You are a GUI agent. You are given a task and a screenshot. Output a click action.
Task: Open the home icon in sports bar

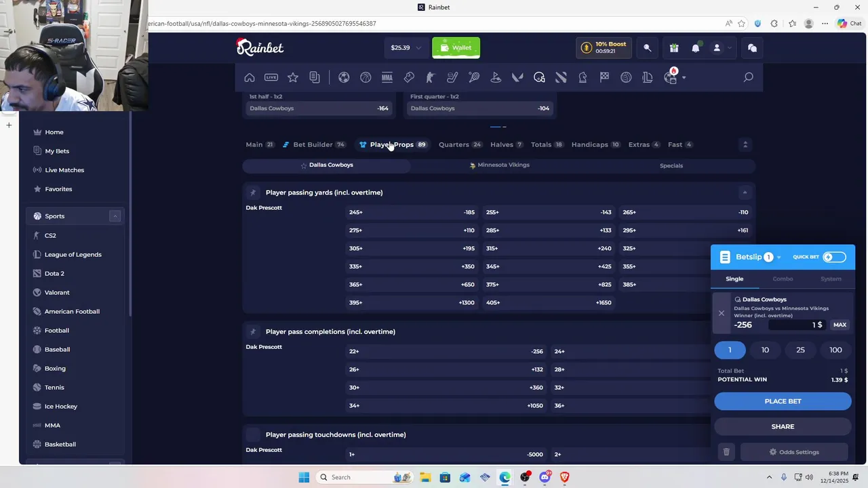point(250,77)
